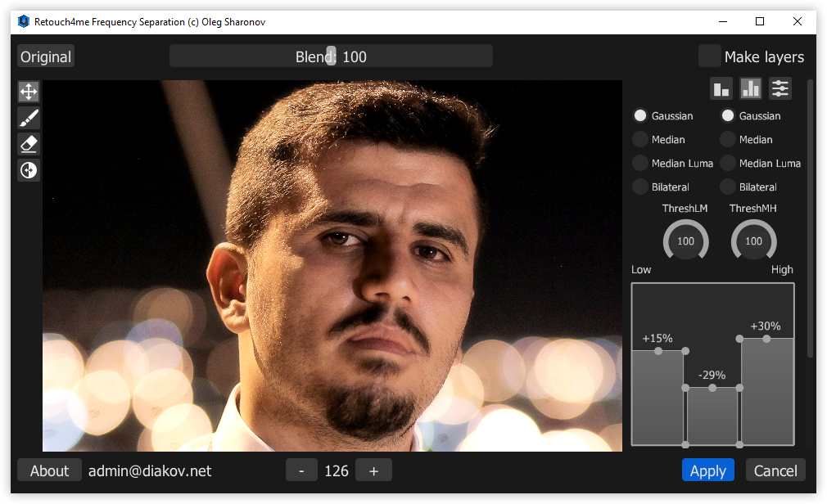Select Bilateral in the right filter column

click(728, 187)
